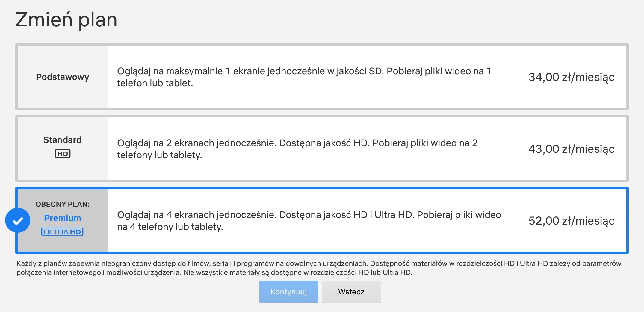Click the blue checkmark selection icon

[18, 220]
